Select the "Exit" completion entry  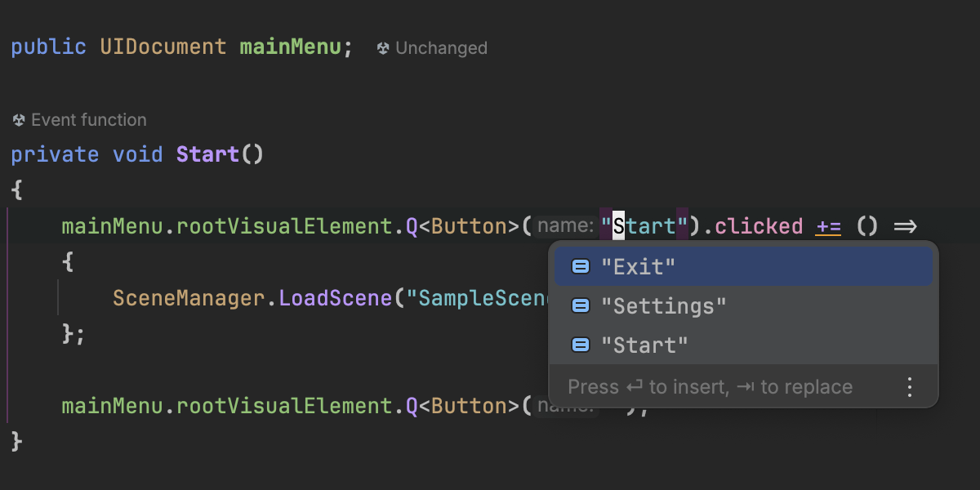(x=638, y=266)
